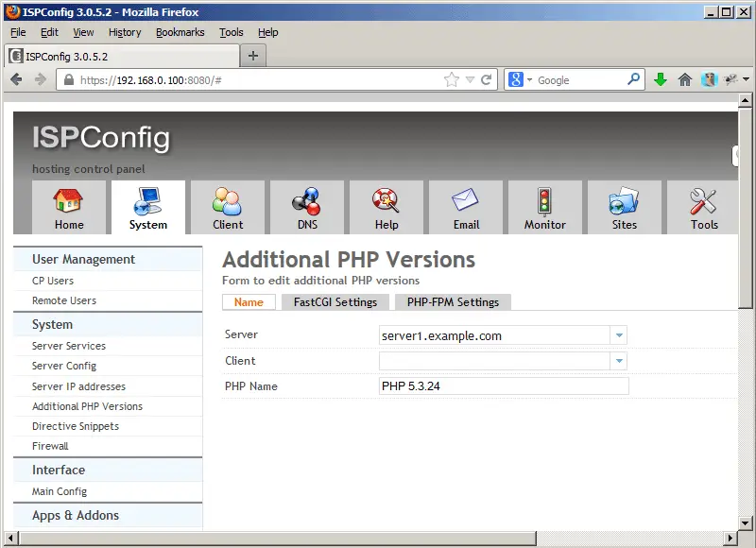Image resolution: width=756 pixels, height=548 pixels.
Task: Switch to the Name tab
Action: (249, 302)
